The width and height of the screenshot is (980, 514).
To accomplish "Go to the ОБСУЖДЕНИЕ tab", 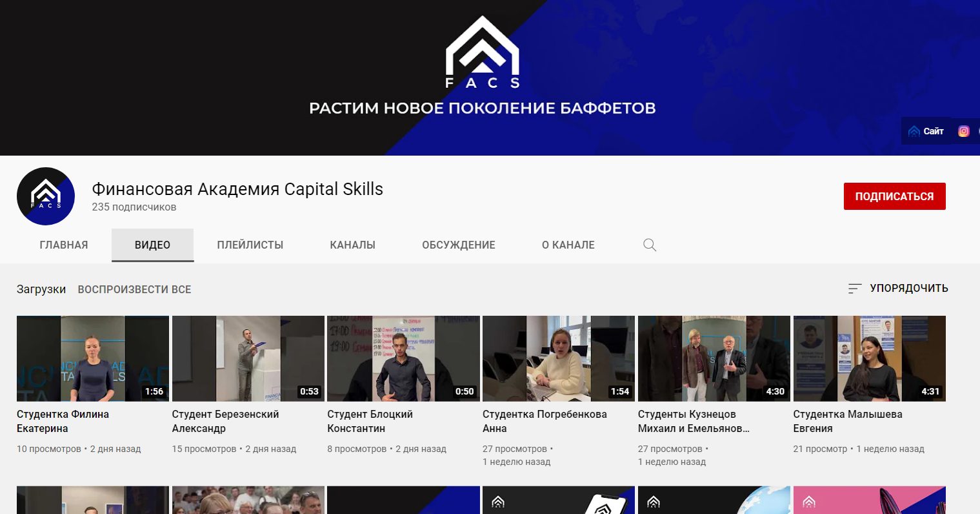I will [x=459, y=245].
